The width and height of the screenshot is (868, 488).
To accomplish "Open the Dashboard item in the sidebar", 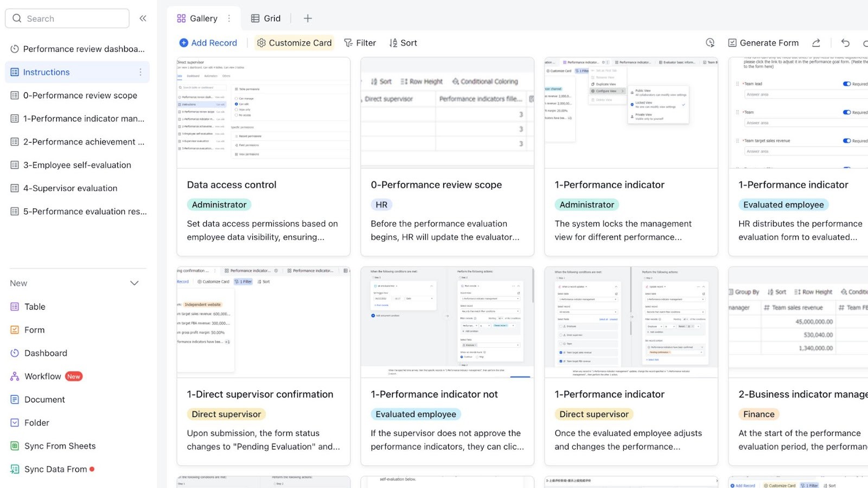I will 46,353.
